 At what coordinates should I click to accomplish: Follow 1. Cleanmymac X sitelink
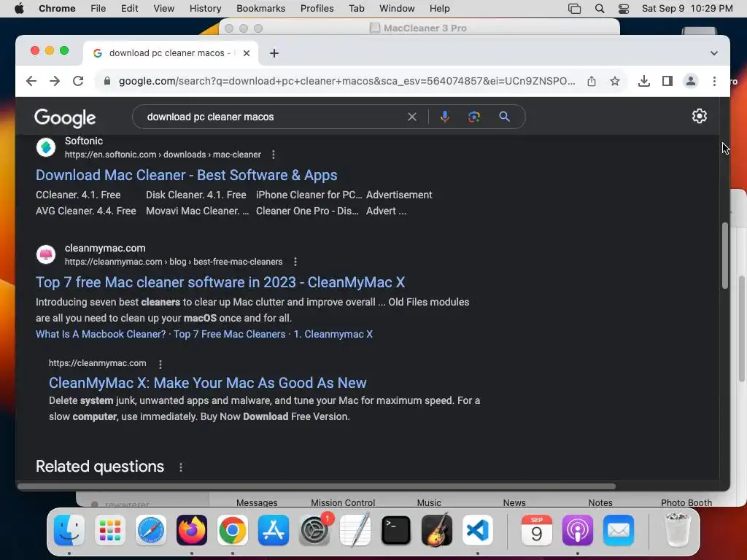tap(333, 334)
